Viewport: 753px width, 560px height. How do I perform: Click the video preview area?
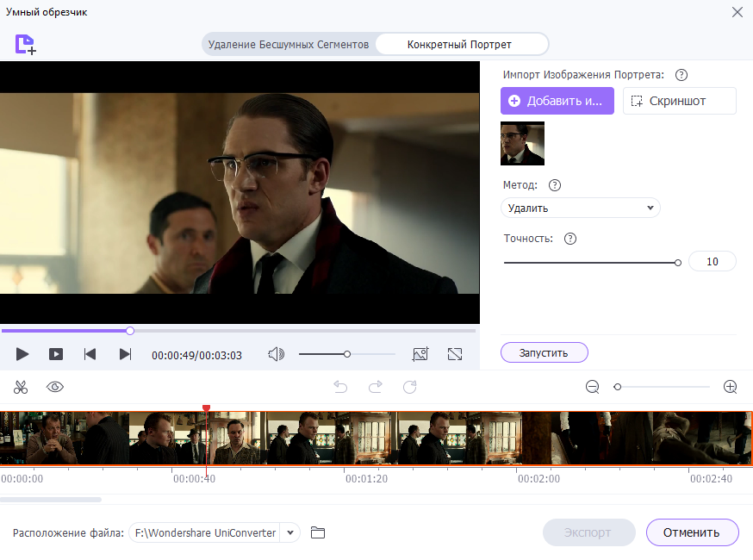click(x=240, y=193)
